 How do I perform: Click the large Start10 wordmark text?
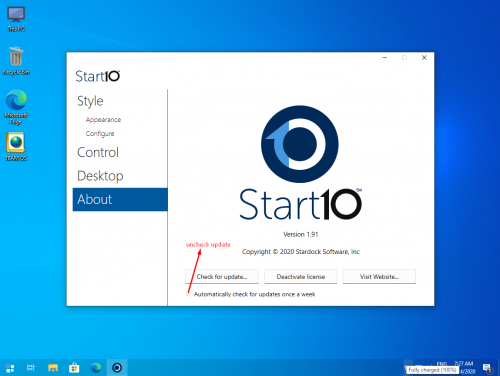tap(301, 204)
